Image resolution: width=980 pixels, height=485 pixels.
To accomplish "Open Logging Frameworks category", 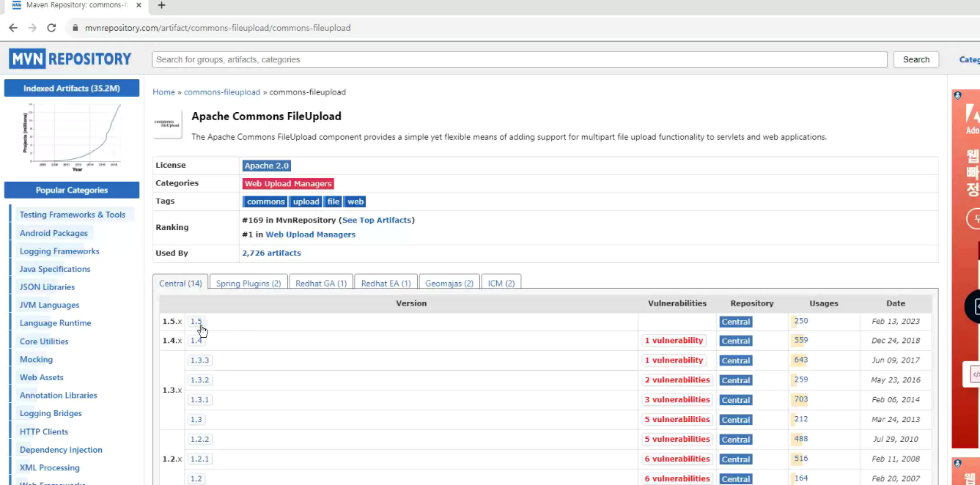I will click(59, 251).
